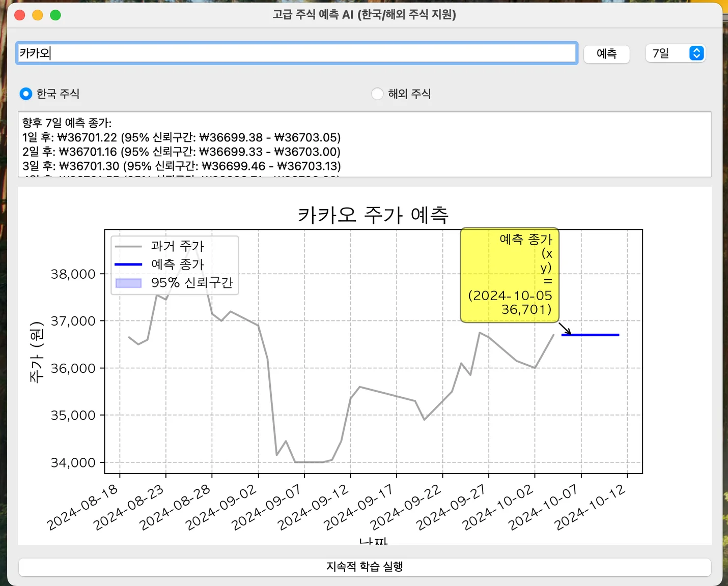Viewport: 728px width, 586px height.
Task: Click the 주가 (원) y-axis title
Action: coord(37,352)
